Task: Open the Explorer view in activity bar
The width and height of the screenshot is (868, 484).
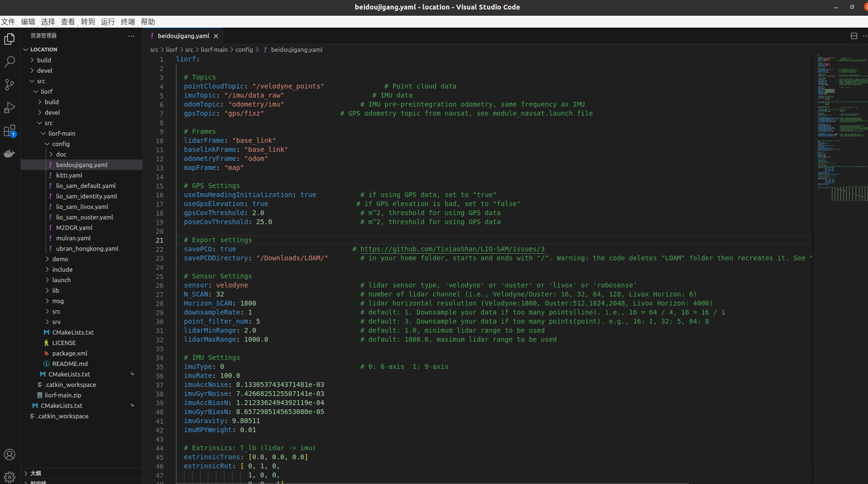Action: pos(10,39)
